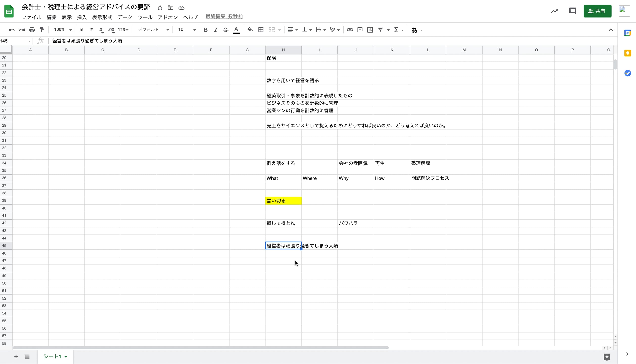Open Google Keep in the side panel

[x=628, y=53]
